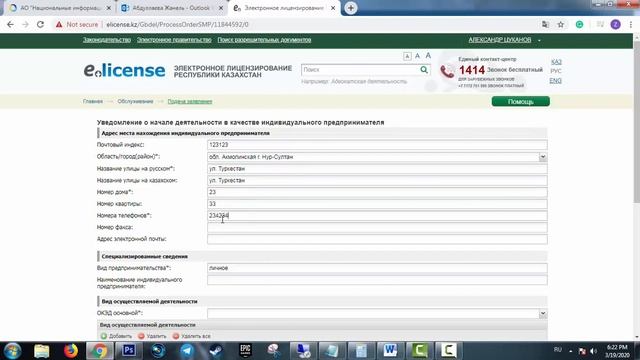Click the Почтовый индекс field
The image size is (640, 360).
click(377, 145)
